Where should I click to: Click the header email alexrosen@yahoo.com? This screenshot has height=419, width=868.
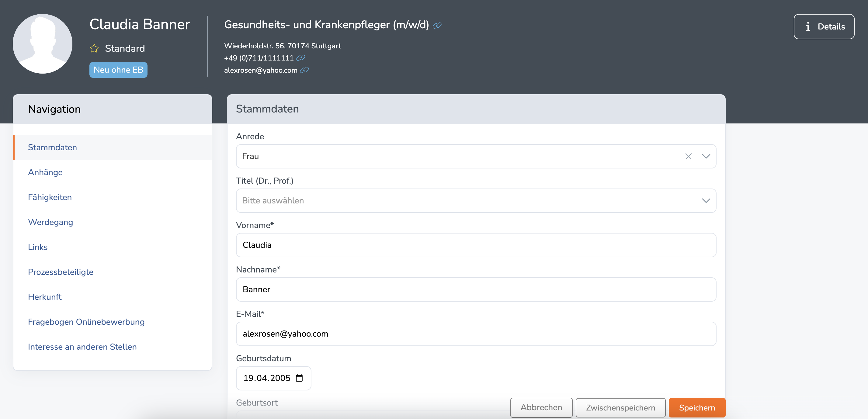[x=260, y=70]
